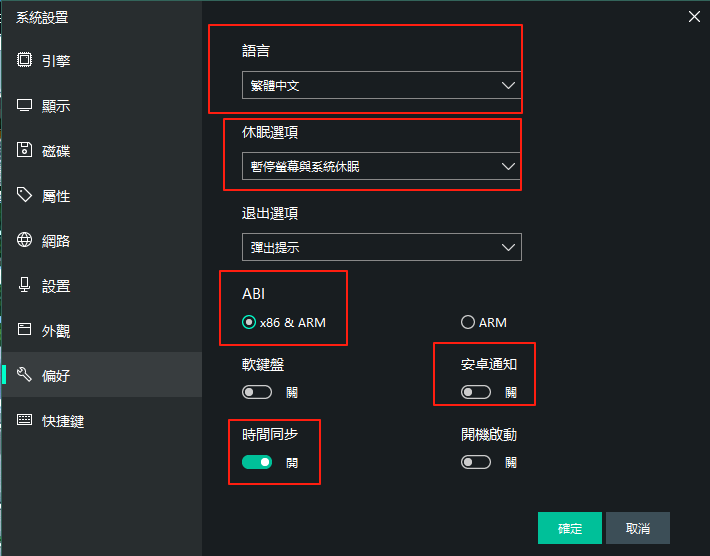This screenshot has width=710, height=556.
Task: Click the 軟鍵盤 label text
Action: tap(263, 364)
